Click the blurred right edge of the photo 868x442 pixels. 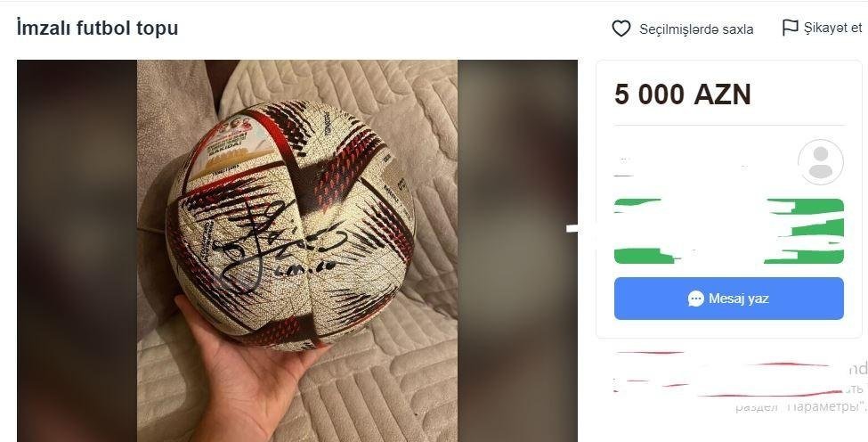pyautogui.click(x=517, y=250)
